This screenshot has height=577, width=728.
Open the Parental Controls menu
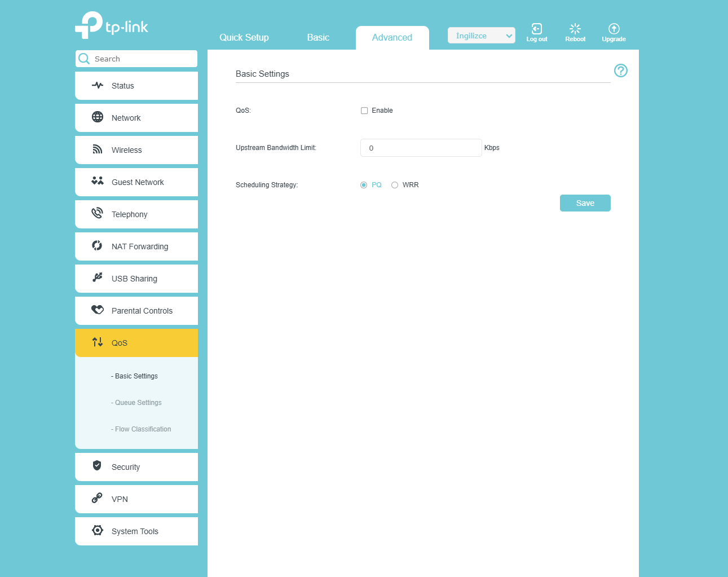pos(136,311)
